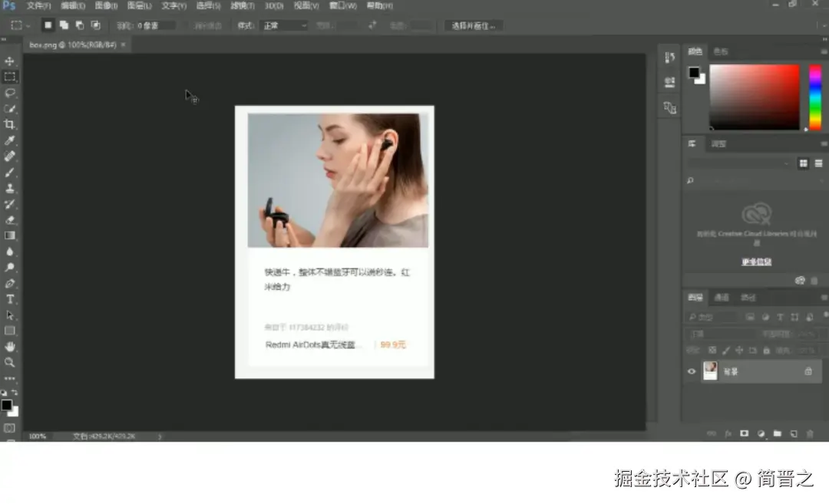Image resolution: width=829 pixels, height=504 pixels.
Task: Select the Move tool
Action: pos(10,60)
